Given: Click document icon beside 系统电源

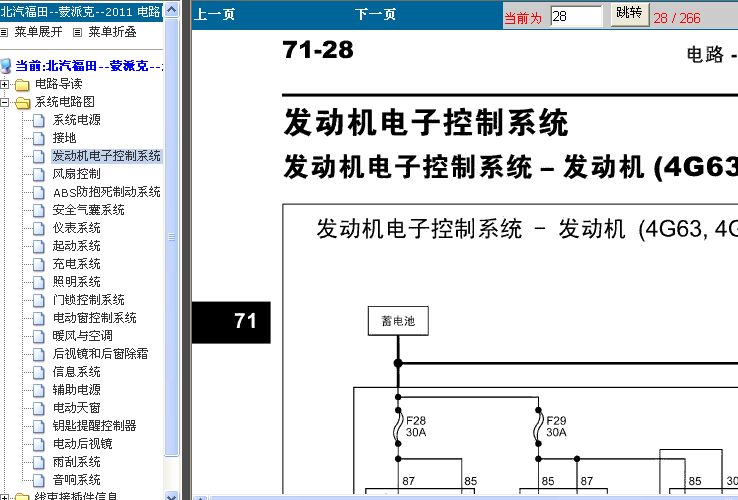Looking at the screenshot, I should [x=39, y=121].
